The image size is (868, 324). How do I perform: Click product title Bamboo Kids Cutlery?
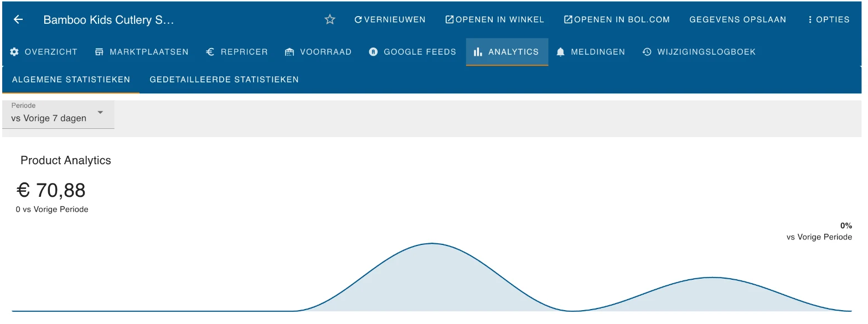coord(108,20)
